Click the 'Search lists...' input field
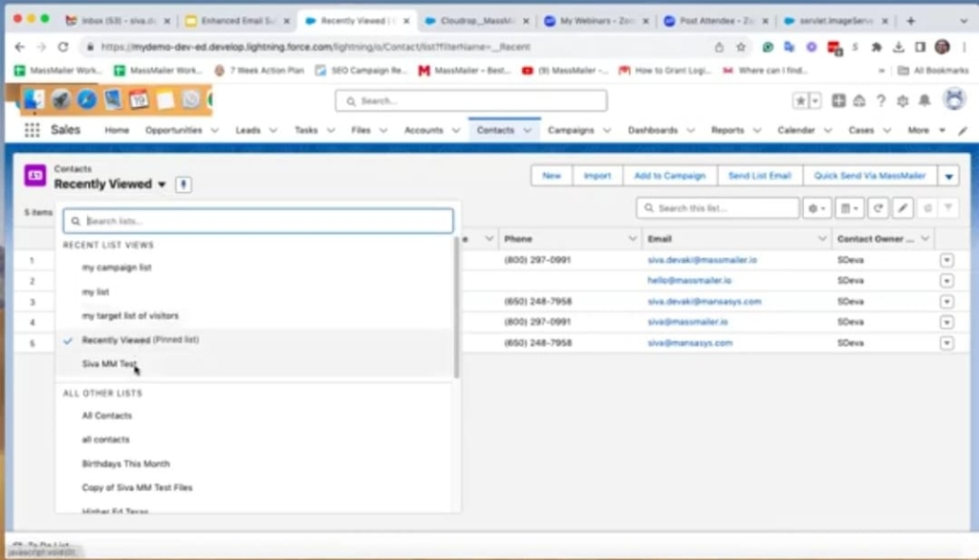This screenshot has height=560, width=979. [258, 221]
